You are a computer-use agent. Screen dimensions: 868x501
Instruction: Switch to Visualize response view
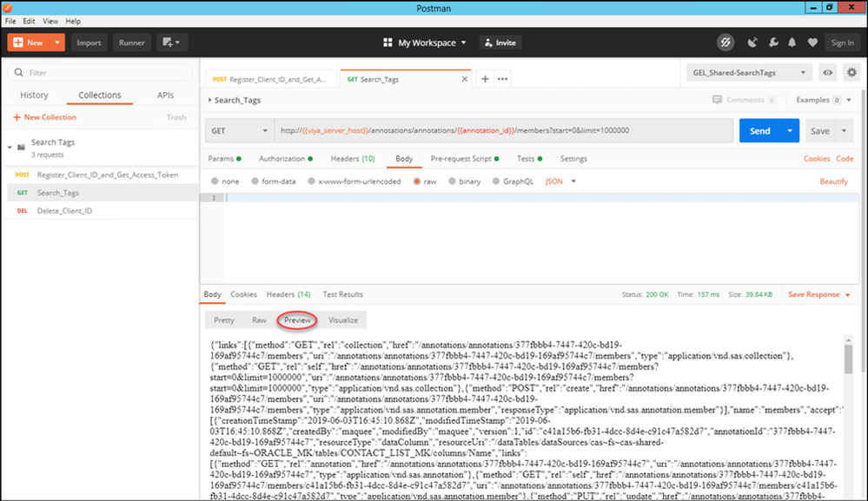click(343, 320)
